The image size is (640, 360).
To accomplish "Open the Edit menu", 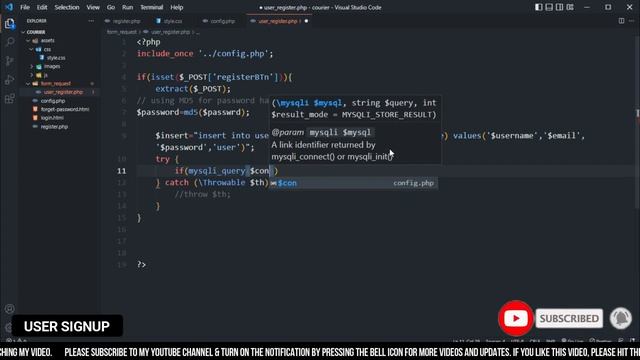I will (x=42, y=7).
